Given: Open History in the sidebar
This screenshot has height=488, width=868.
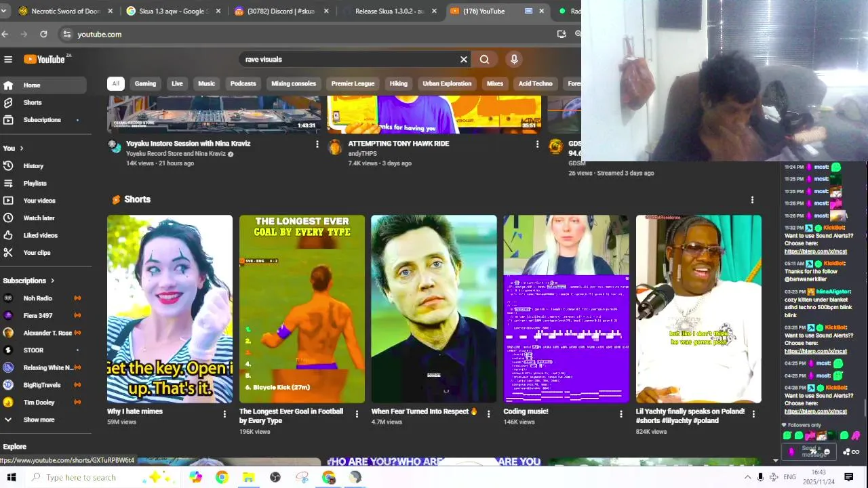Looking at the screenshot, I should point(44,166).
